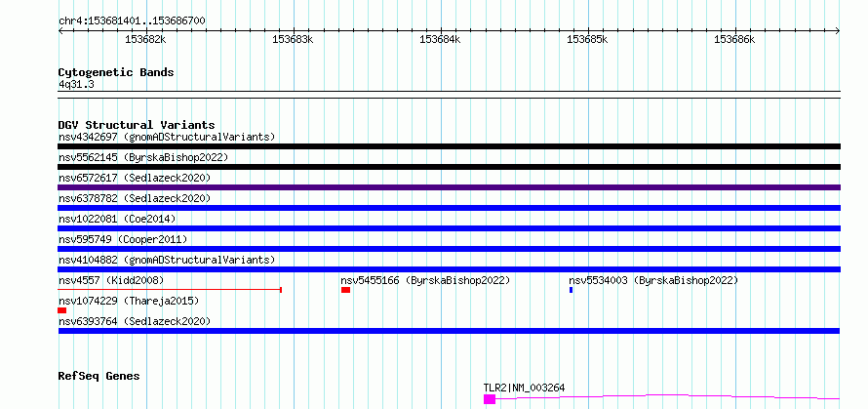Viewport: 868px width, 409px height.
Task: Click the nsv4557 Kidd2008 red line feature
Action: pos(170,290)
